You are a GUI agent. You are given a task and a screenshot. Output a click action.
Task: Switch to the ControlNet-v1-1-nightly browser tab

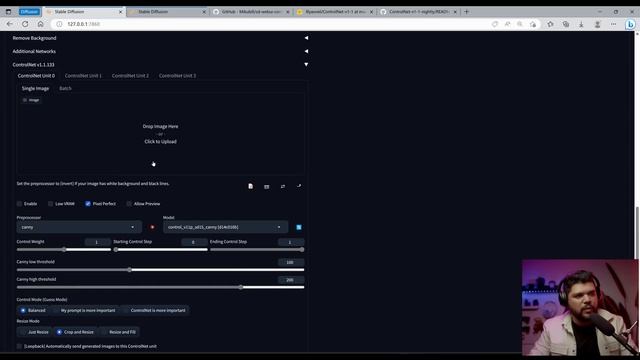point(419,12)
